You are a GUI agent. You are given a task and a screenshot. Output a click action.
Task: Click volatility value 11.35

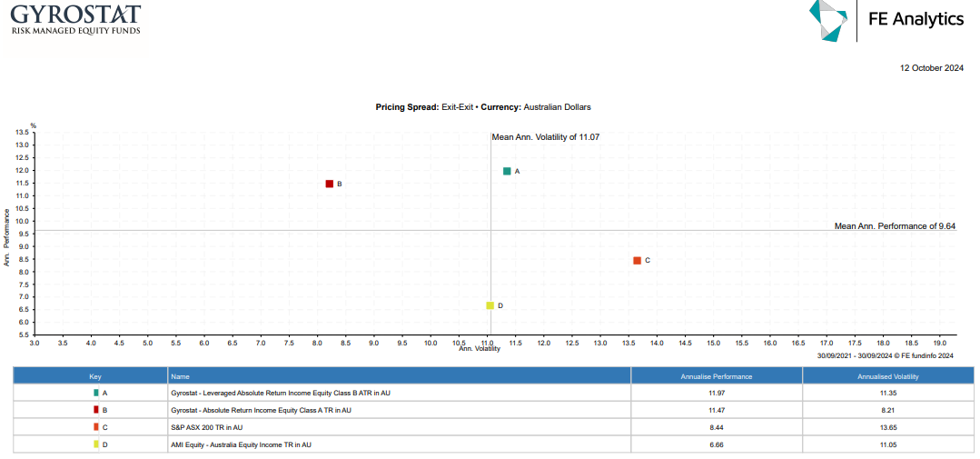coord(888,394)
